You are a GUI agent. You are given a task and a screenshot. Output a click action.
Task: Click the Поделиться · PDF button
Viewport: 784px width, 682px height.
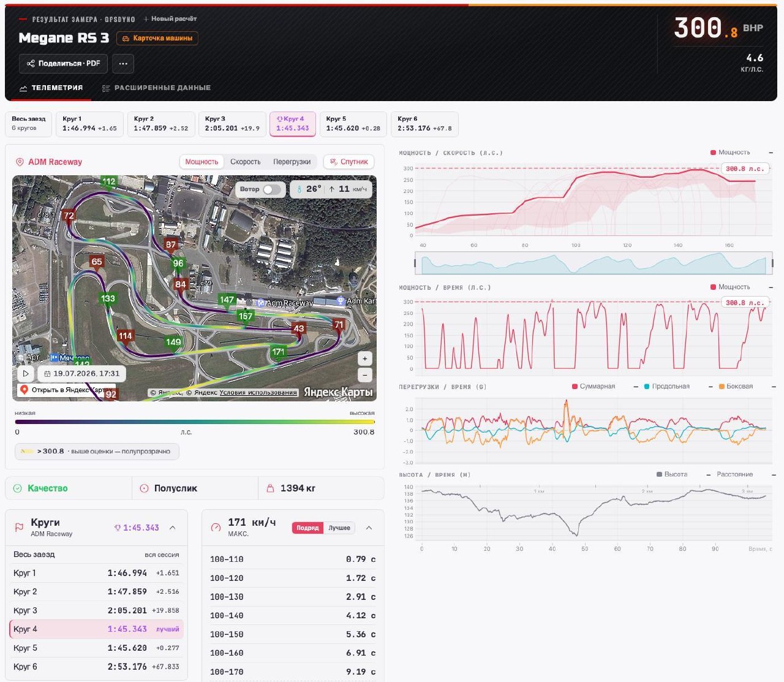[64, 63]
